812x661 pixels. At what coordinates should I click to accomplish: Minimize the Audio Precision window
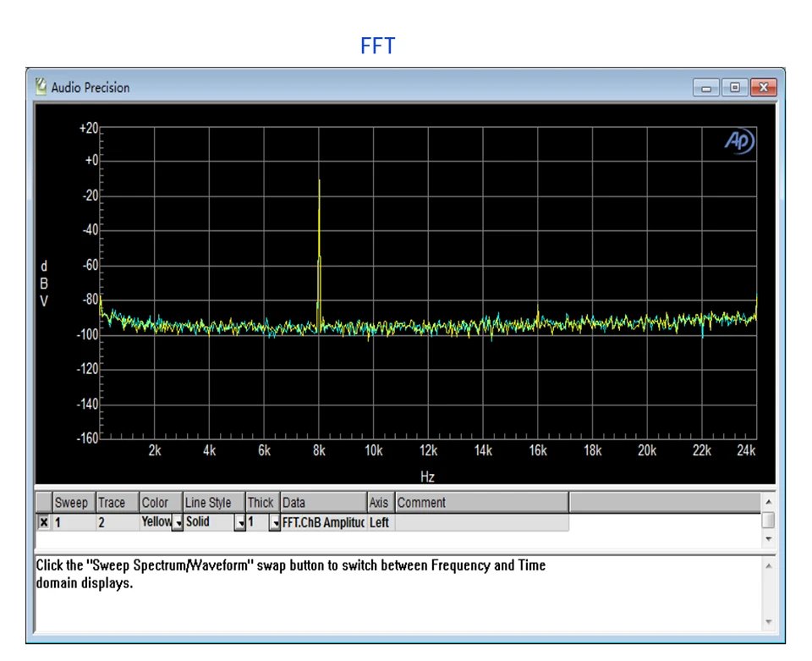[x=705, y=87]
